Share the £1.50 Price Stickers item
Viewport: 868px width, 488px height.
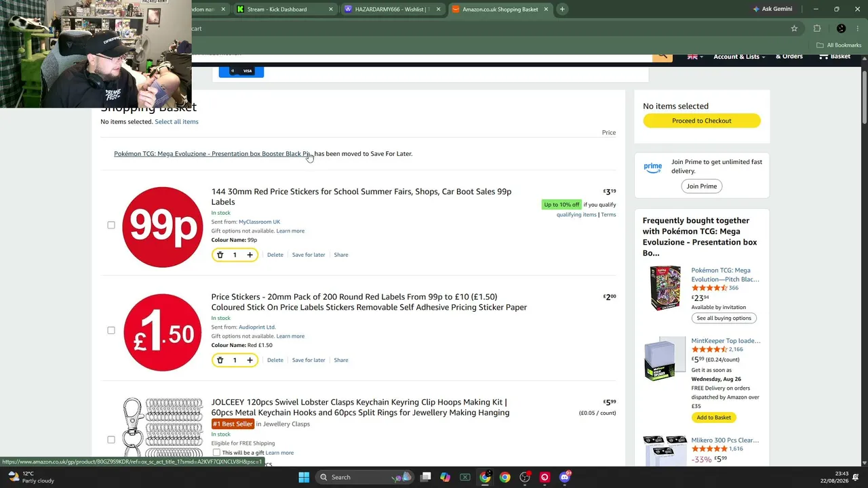341,360
